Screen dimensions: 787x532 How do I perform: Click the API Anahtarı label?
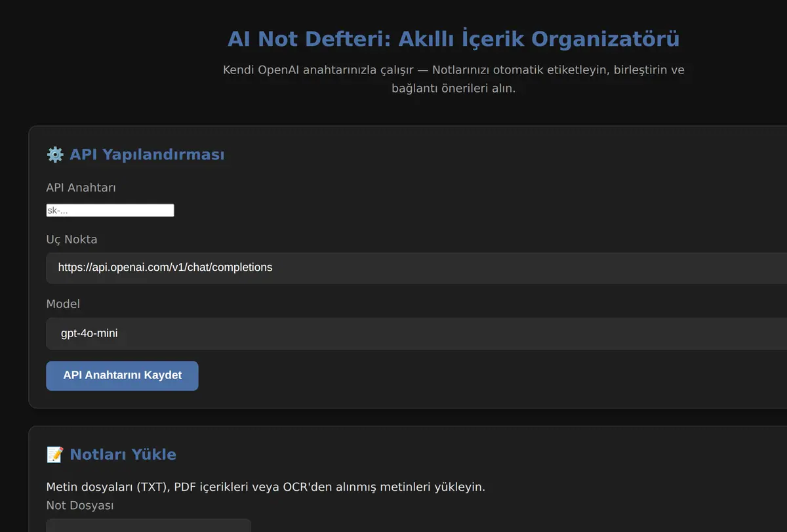(x=81, y=188)
